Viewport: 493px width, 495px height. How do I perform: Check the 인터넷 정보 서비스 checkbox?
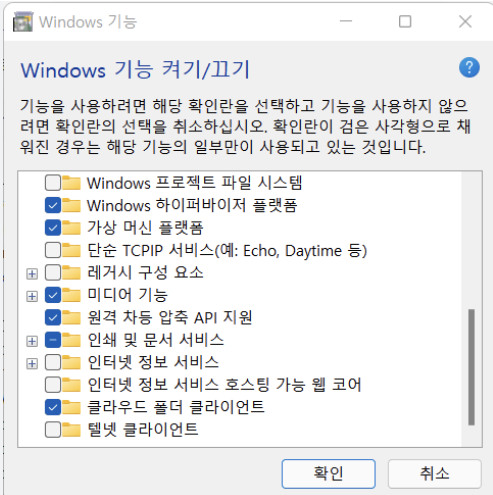53,362
